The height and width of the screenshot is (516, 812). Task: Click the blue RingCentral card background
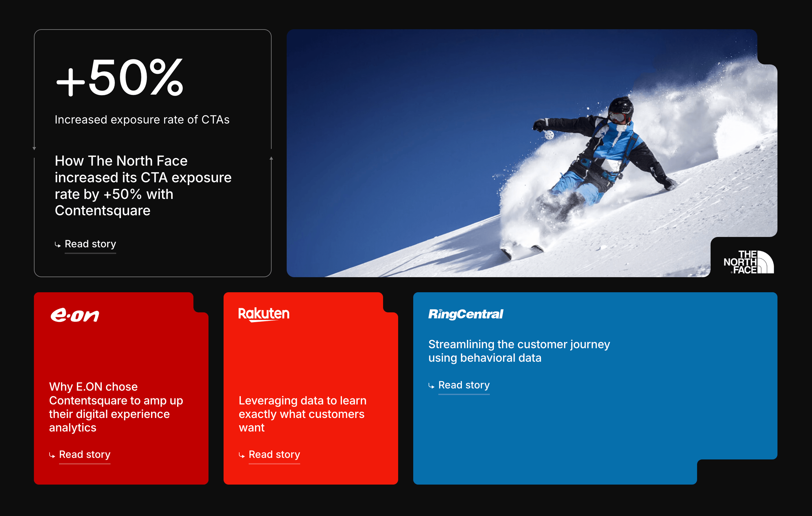point(590,432)
